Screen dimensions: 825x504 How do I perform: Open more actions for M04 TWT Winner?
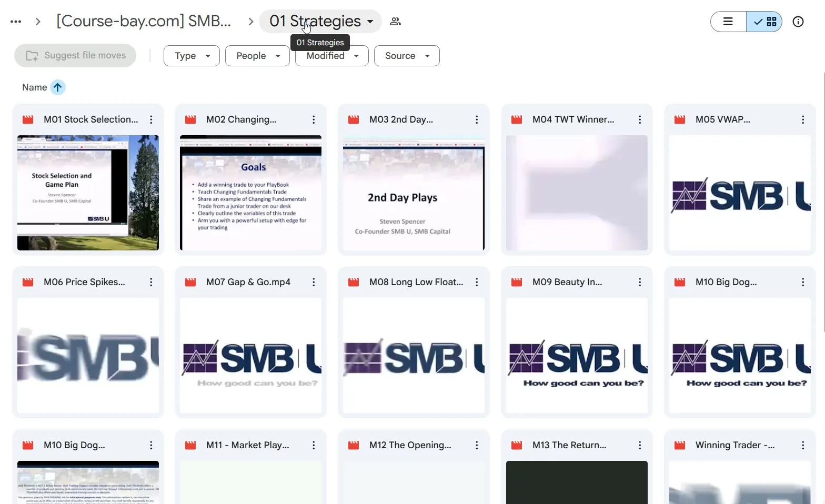point(640,120)
